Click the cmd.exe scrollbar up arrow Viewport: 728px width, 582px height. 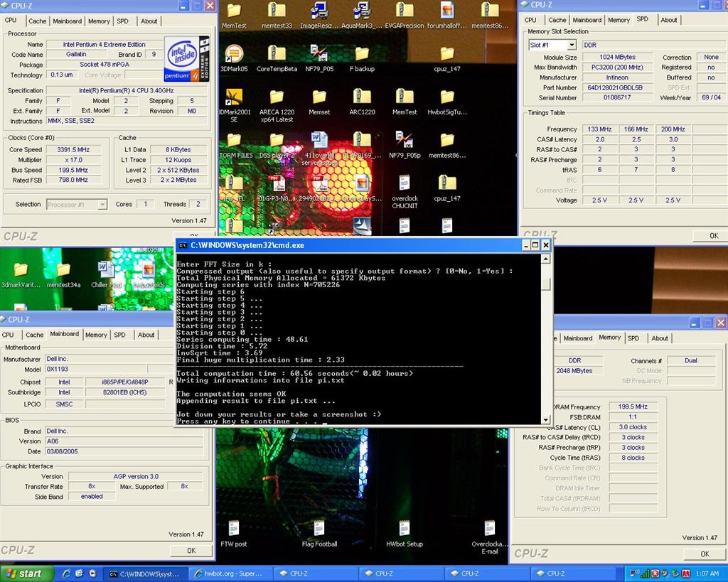pos(545,259)
